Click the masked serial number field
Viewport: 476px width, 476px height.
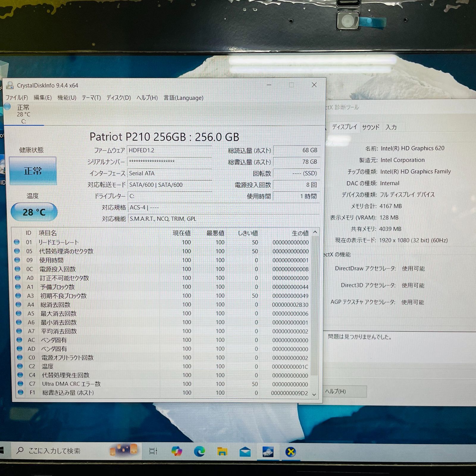coord(170,162)
